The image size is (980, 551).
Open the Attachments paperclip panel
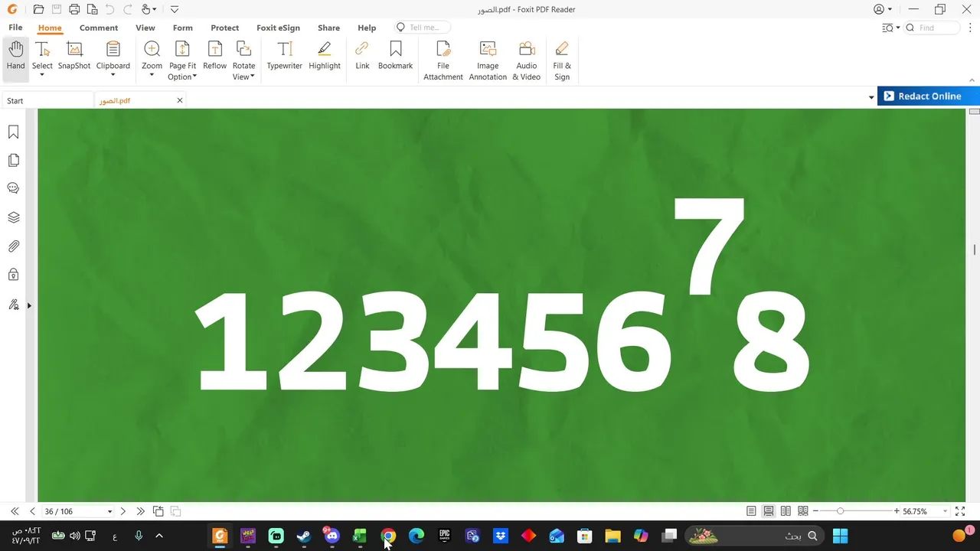tap(13, 246)
